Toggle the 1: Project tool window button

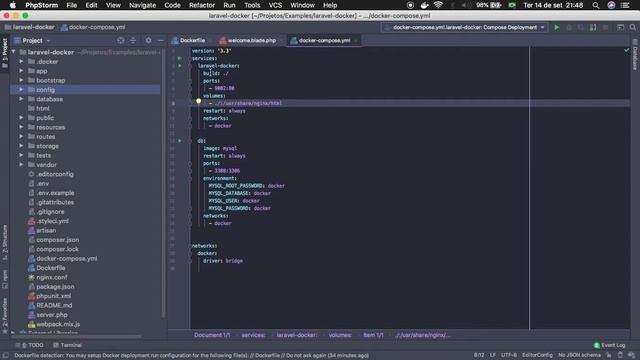pos(5,53)
